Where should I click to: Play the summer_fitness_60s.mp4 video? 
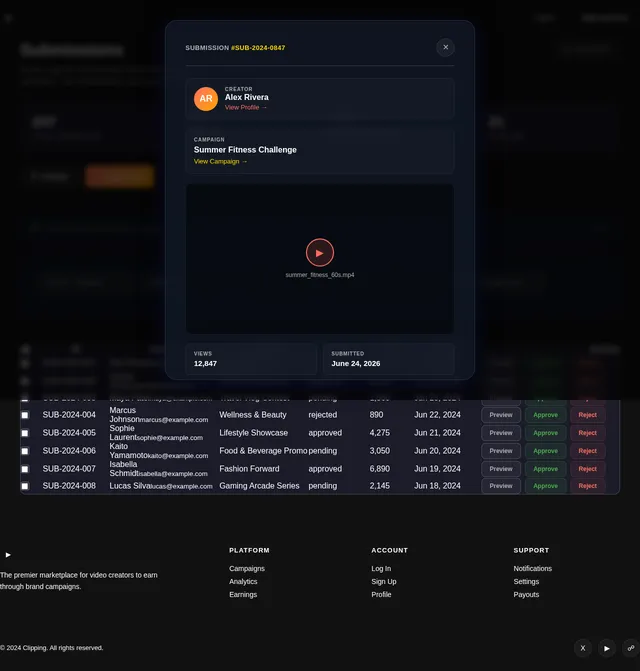(320, 252)
